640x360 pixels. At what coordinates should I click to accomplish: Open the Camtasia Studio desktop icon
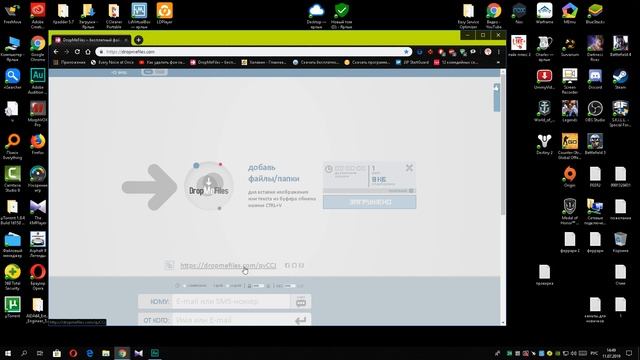tap(12, 179)
